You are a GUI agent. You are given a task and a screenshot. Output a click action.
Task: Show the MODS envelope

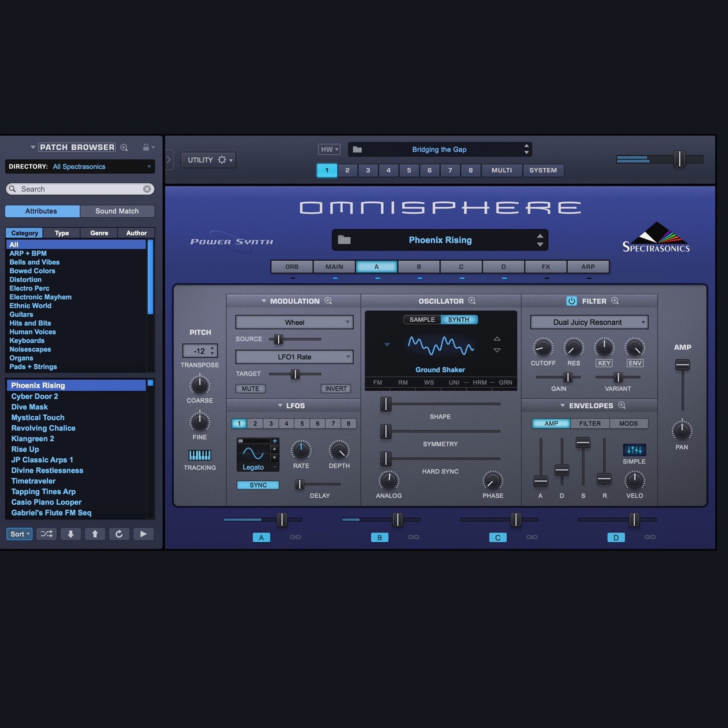(629, 424)
